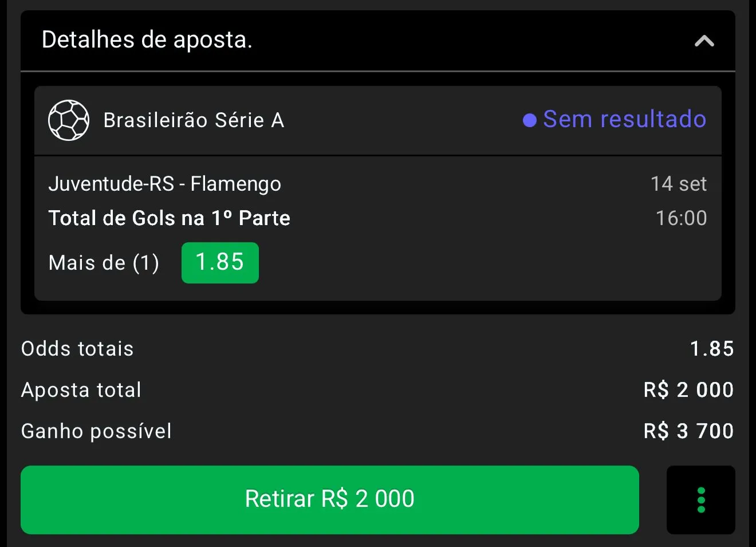Click the Ganho possível label

pyautogui.click(x=96, y=431)
